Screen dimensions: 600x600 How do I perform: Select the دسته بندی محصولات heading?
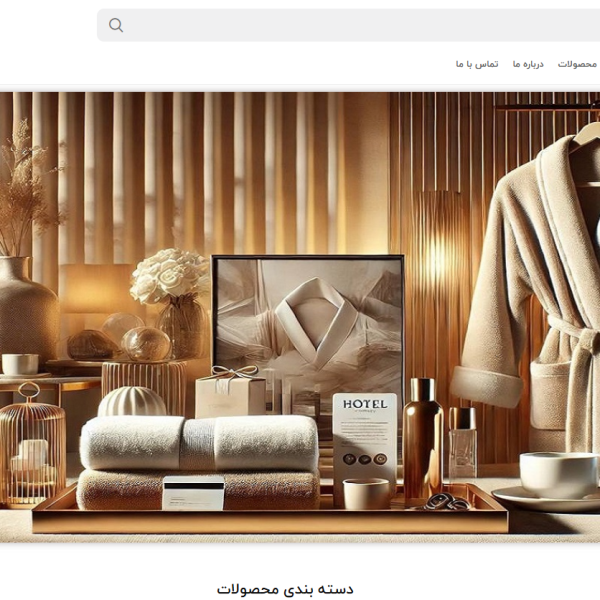285,589
